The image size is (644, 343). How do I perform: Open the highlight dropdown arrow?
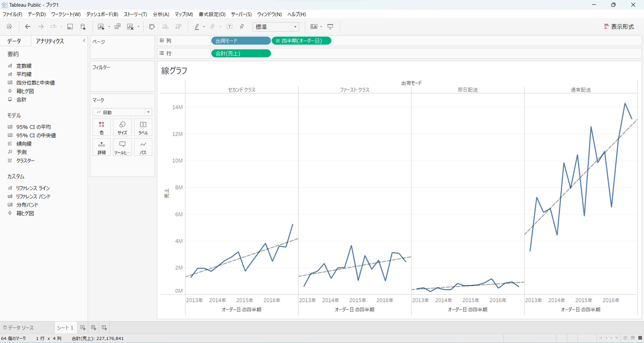click(204, 27)
